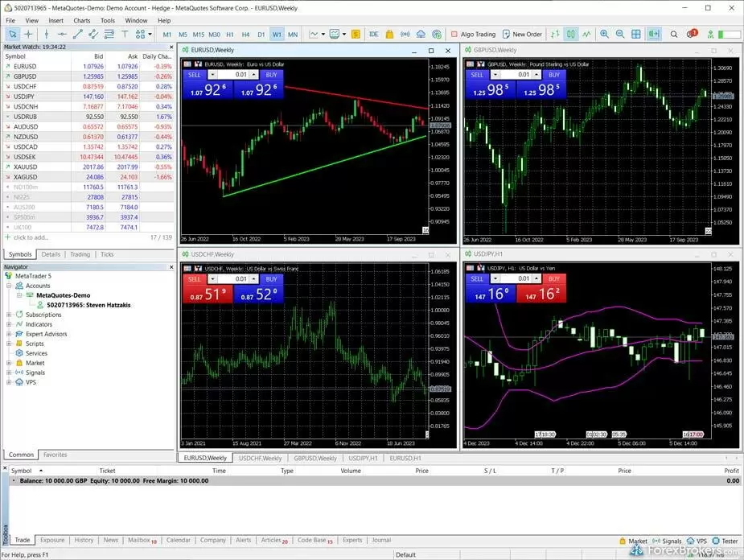Select the Fibonacci Retracement tool

click(x=109, y=34)
